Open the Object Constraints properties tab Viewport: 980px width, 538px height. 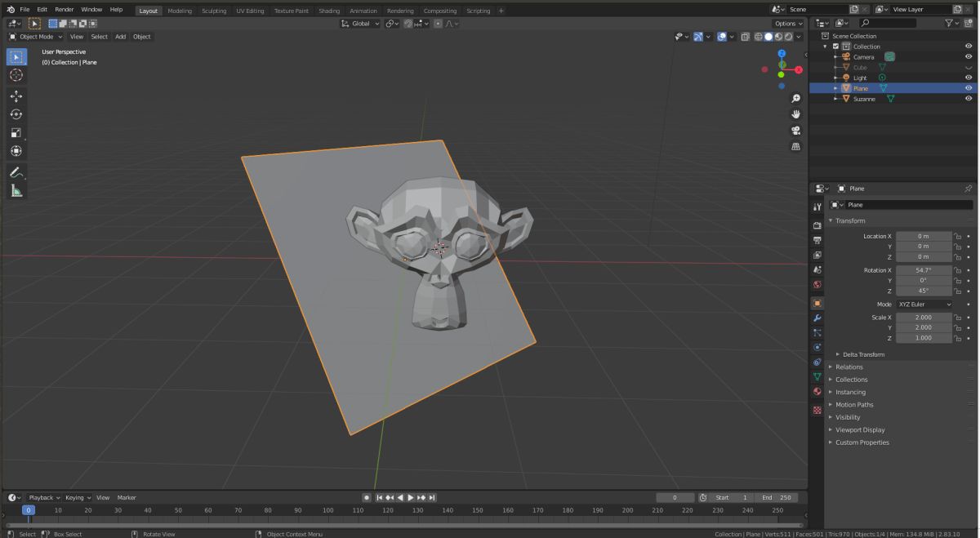[x=817, y=362]
